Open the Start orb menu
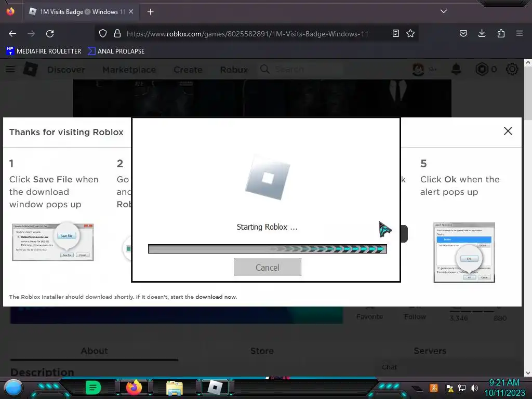532x399 pixels. tap(13, 388)
